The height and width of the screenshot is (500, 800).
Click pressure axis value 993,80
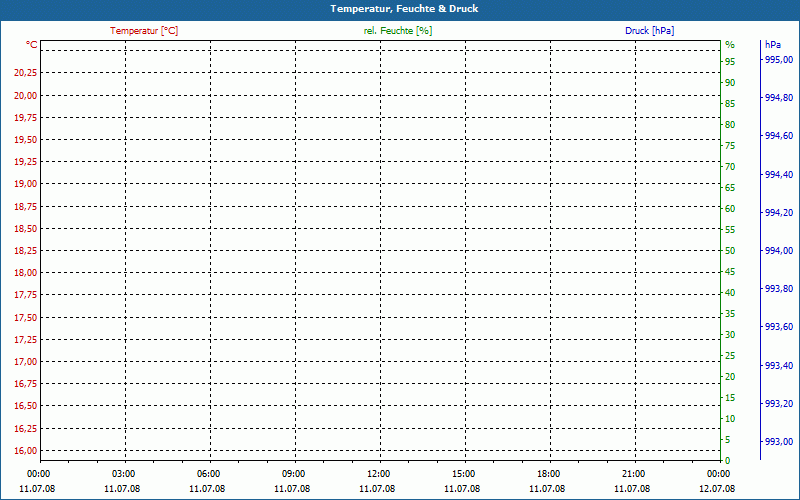[779, 289]
